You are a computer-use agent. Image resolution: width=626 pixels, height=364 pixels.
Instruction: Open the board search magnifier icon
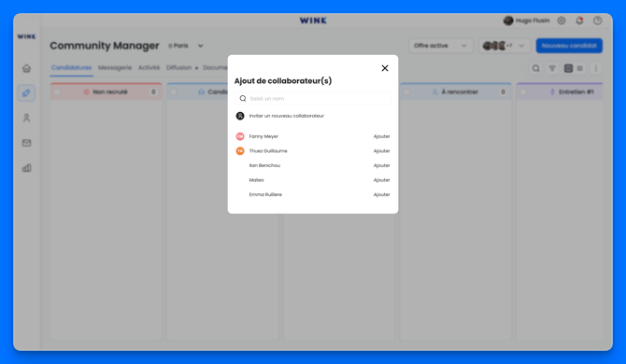pos(535,68)
